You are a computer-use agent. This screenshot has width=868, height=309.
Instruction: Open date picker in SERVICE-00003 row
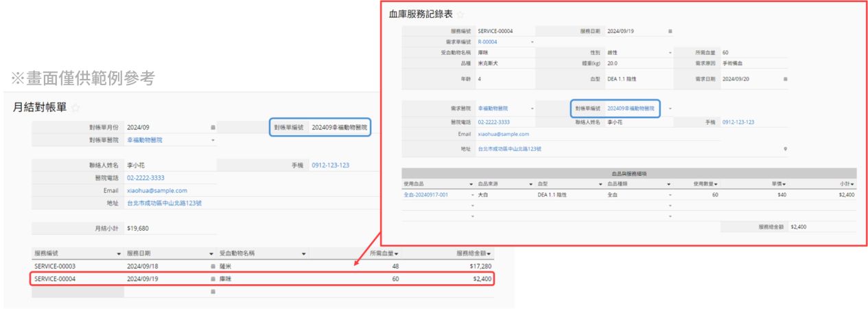click(213, 265)
